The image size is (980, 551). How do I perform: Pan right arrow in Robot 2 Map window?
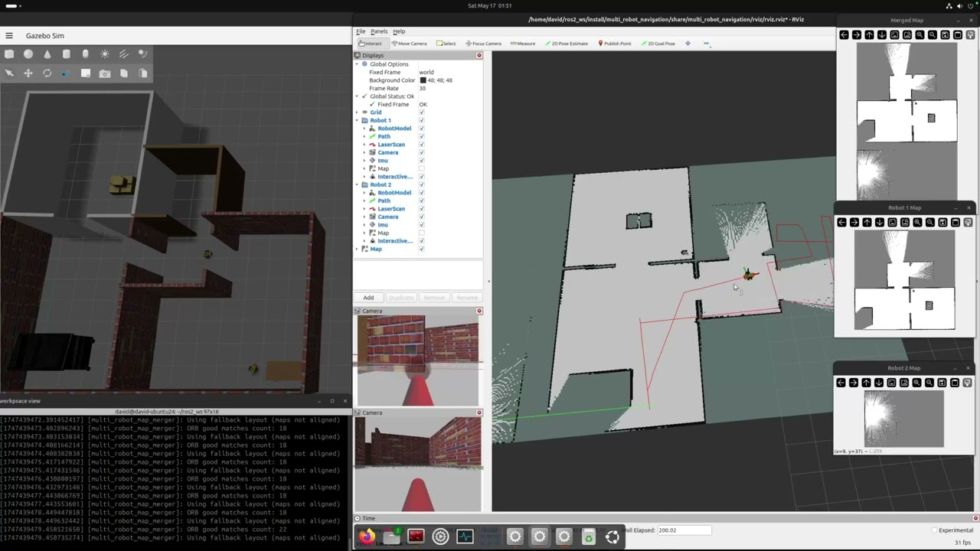point(854,383)
